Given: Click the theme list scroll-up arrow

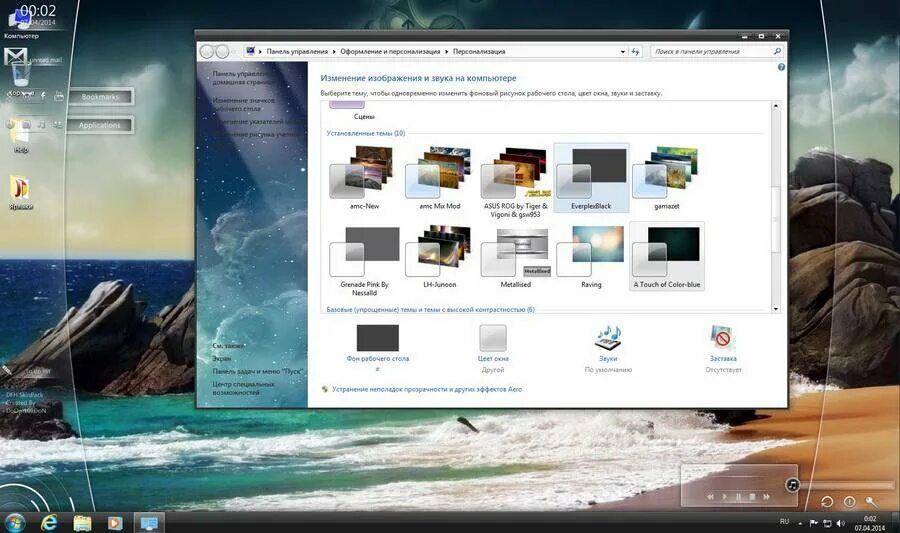Looking at the screenshot, I should [775, 106].
